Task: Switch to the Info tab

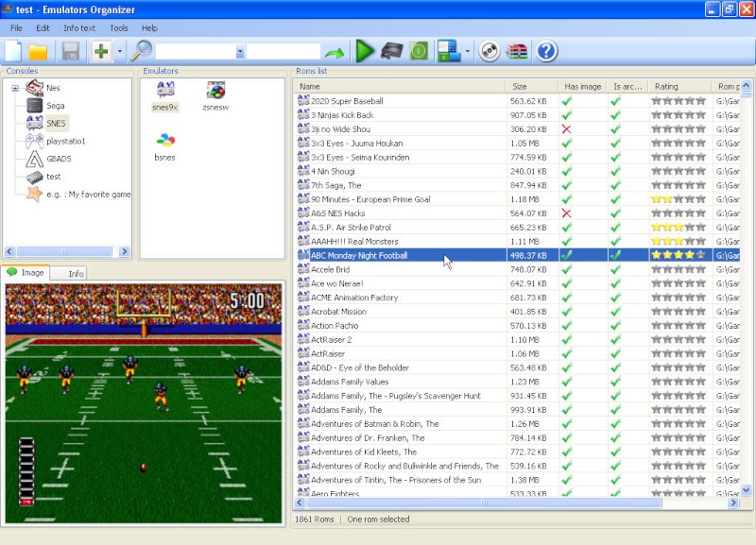Action: click(68, 273)
